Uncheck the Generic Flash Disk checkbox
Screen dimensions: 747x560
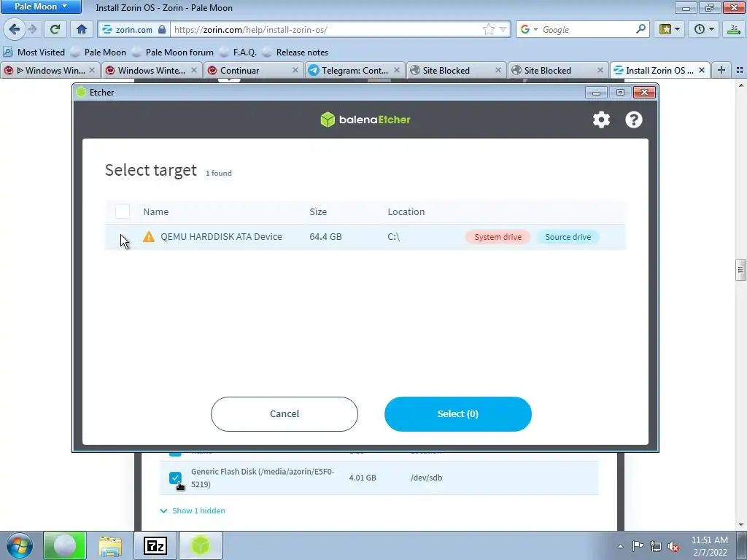pos(175,478)
